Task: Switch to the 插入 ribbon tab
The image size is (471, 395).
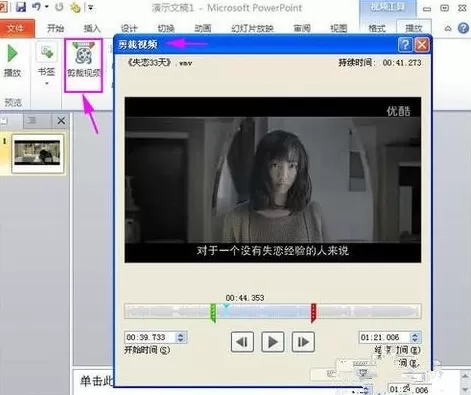Action: click(92, 29)
